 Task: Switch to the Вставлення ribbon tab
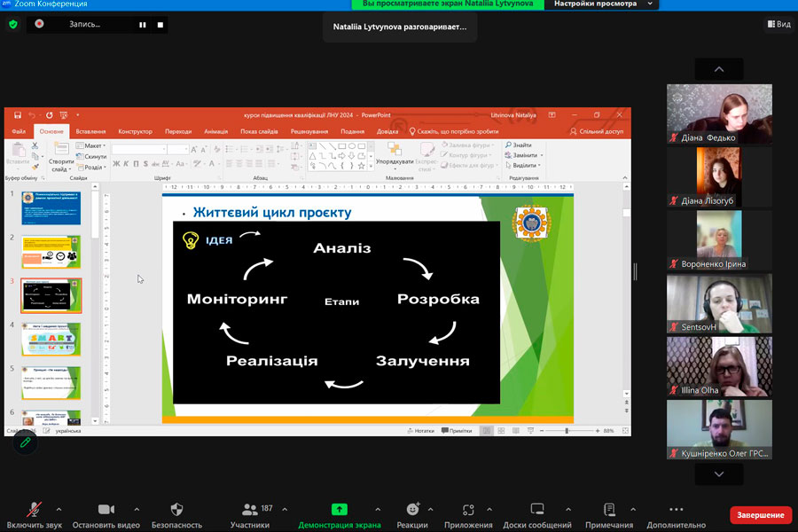[90, 131]
